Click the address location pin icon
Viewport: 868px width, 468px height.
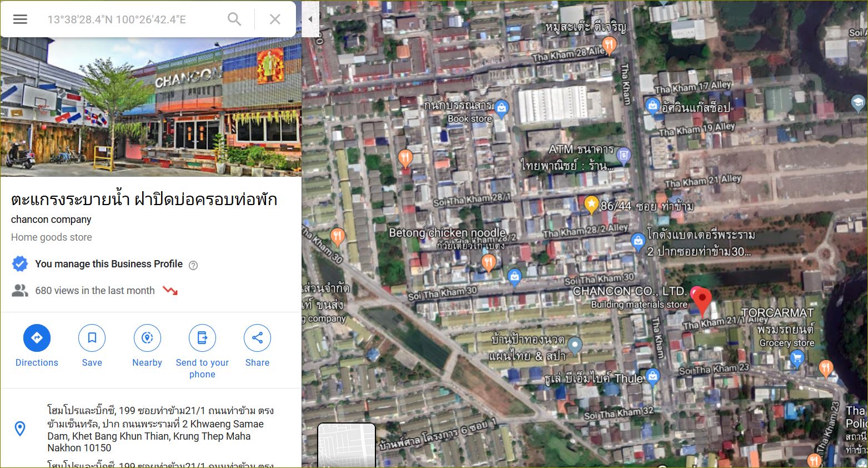pyautogui.click(x=20, y=429)
